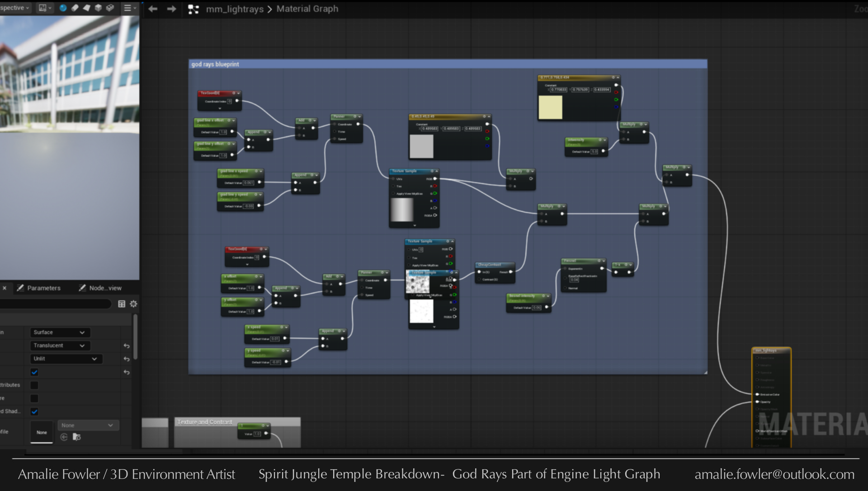The width and height of the screenshot is (868, 491).
Task: Open the Translucent blend mode dropdown
Action: [x=60, y=346]
